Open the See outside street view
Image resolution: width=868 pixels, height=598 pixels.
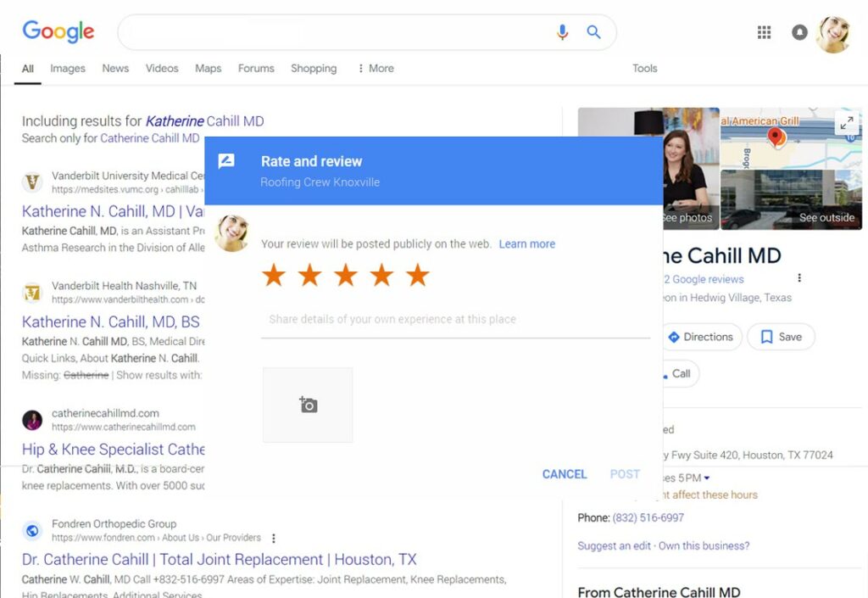791,200
